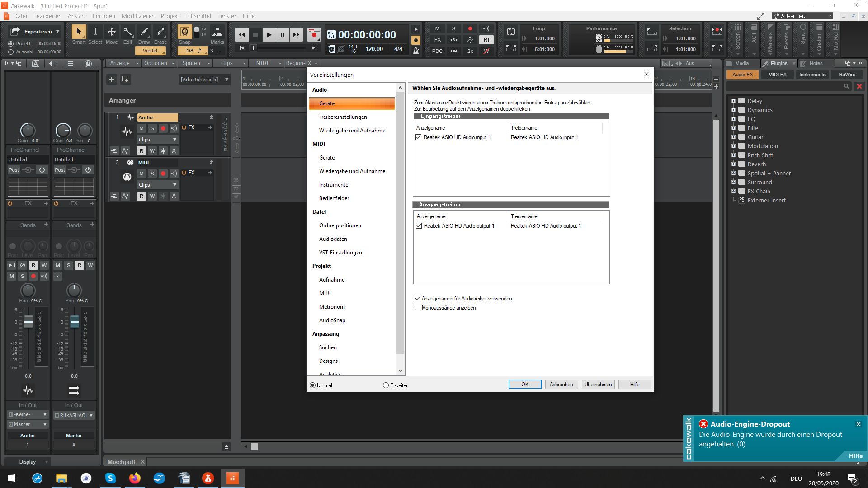Toggle the Snap to grid icon
This screenshot has height=488, width=868.
pyautogui.click(x=184, y=32)
